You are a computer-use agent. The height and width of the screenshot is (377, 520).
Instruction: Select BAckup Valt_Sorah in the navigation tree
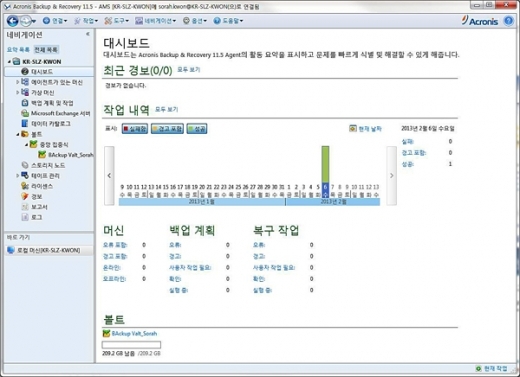coord(66,155)
